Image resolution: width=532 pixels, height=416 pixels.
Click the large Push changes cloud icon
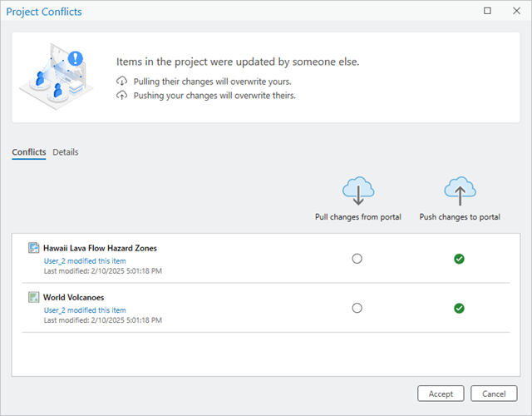click(x=460, y=191)
